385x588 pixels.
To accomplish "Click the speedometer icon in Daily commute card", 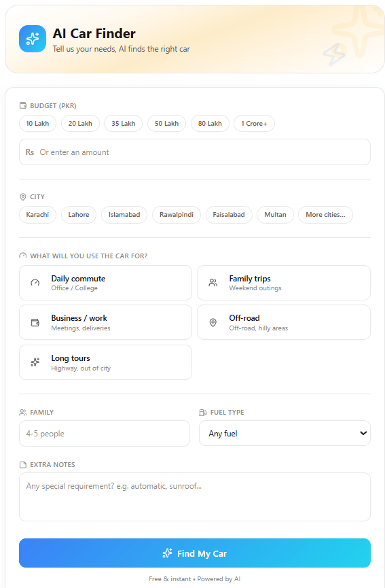I will 35,283.
